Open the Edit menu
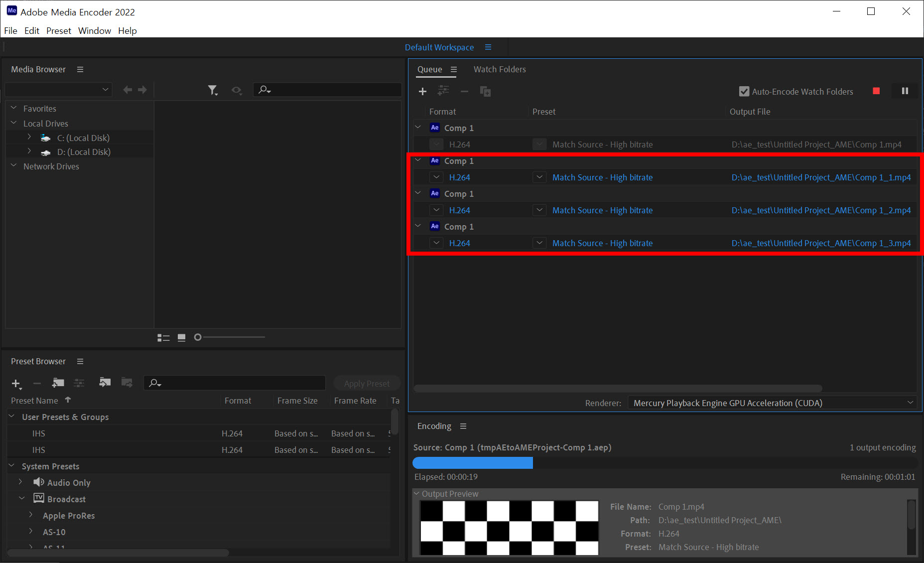Image resolution: width=924 pixels, height=563 pixels. [32, 31]
